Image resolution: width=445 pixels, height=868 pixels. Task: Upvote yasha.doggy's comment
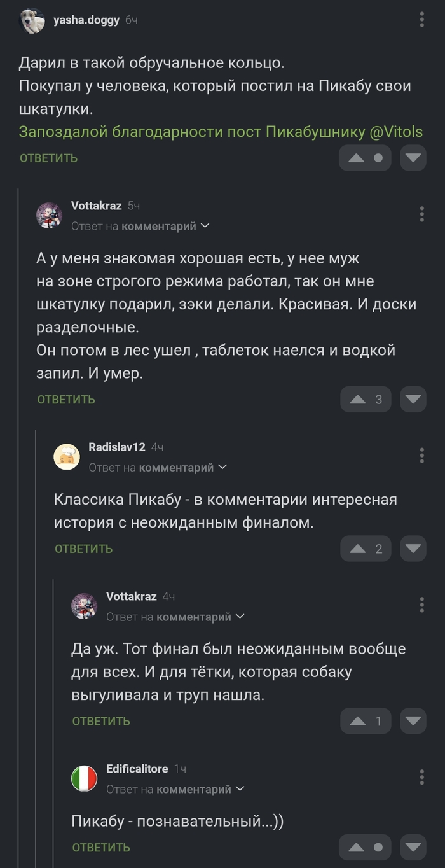pos(357,158)
